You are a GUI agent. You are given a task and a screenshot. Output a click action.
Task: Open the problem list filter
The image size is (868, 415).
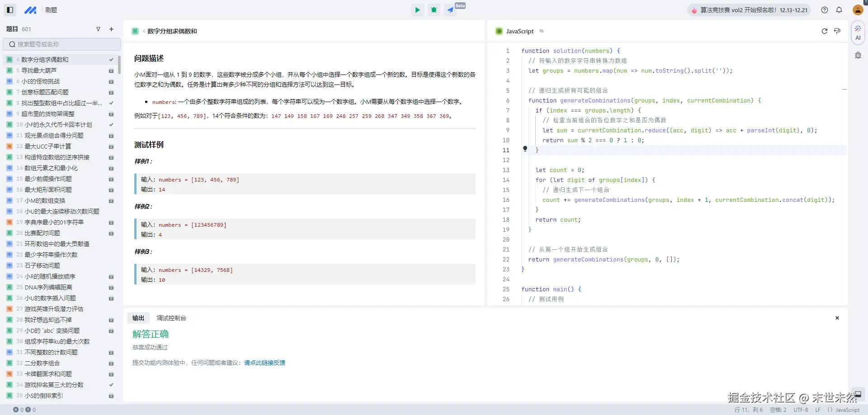(98, 29)
